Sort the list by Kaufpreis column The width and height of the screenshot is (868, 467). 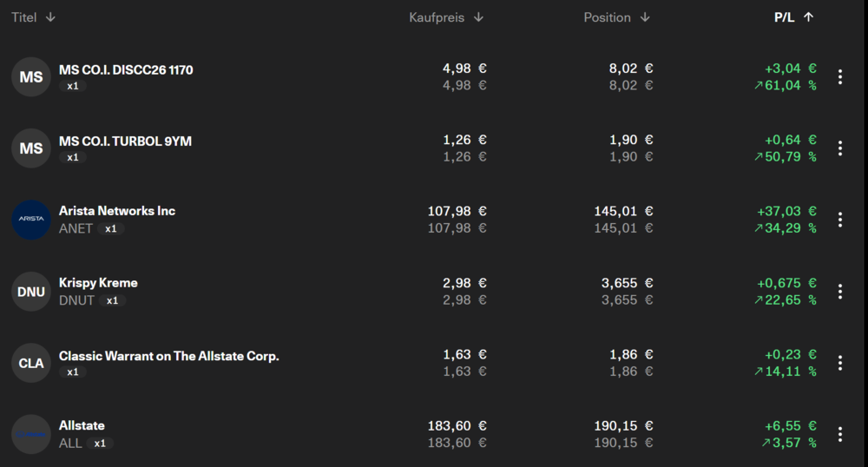[x=446, y=17]
